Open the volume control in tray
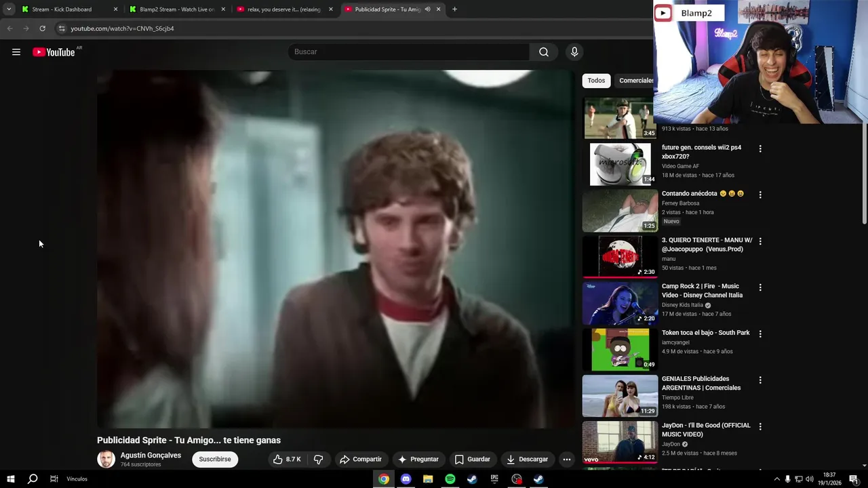The image size is (868, 488). click(x=809, y=479)
